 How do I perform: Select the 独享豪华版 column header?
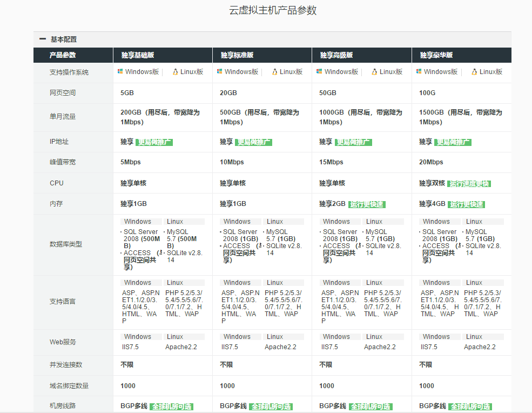(x=462, y=55)
